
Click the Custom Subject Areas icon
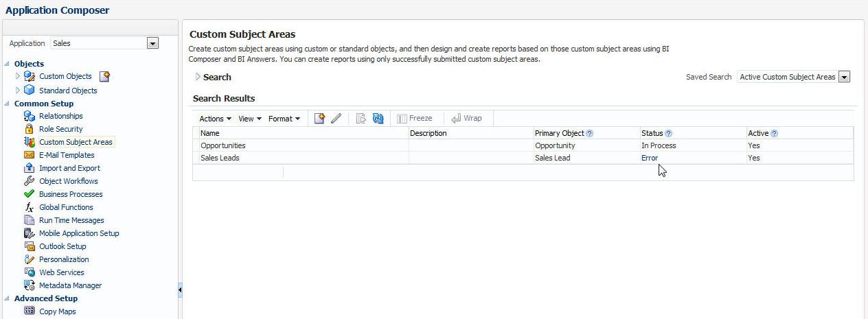pos(29,142)
